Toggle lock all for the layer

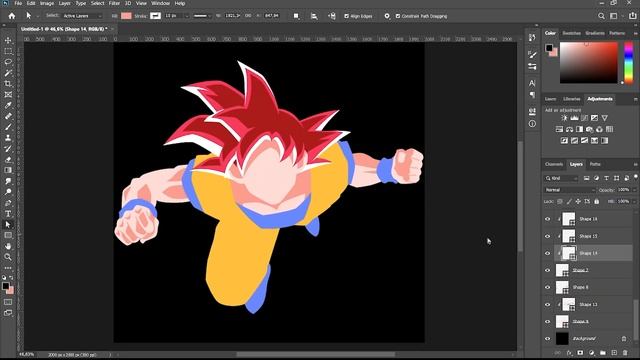pyautogui.click(x=597, y=201)
